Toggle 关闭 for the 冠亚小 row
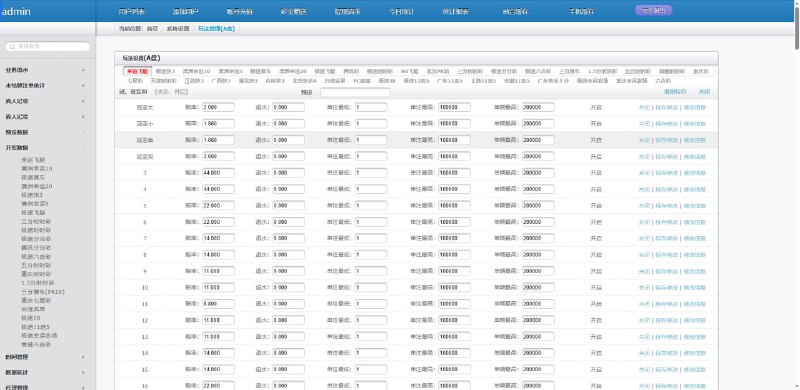Image resolution: width=800 pixels, height=390 pixels. [644, 124]
